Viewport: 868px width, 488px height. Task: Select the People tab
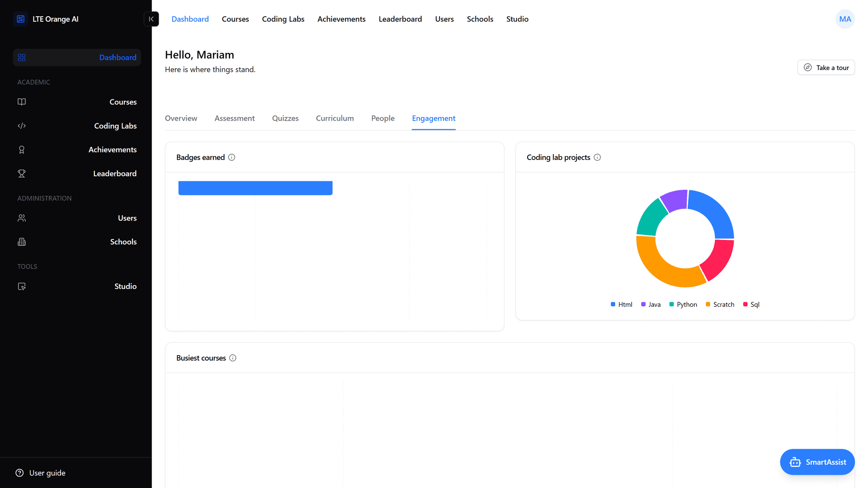coord(383,118)
